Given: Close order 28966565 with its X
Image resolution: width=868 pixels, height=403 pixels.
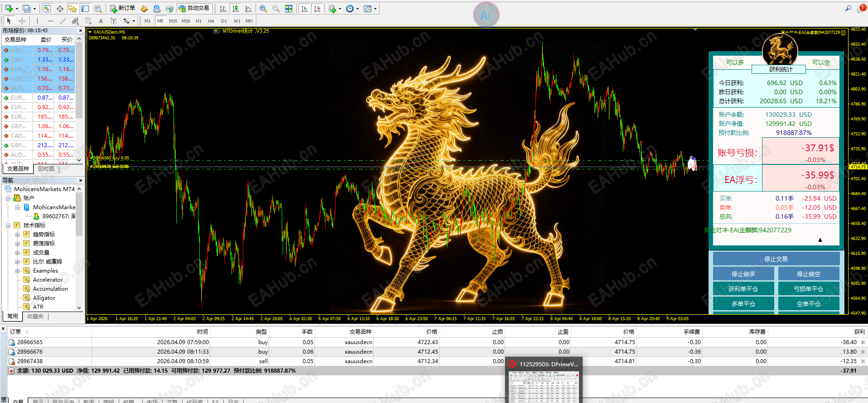Looking at the screenshot, I should [x=863, y=342].
